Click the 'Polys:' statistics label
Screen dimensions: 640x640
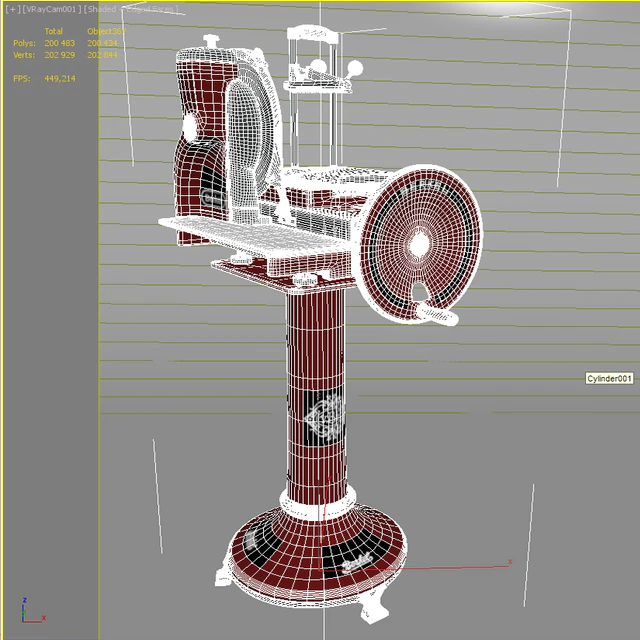[24, 43]
